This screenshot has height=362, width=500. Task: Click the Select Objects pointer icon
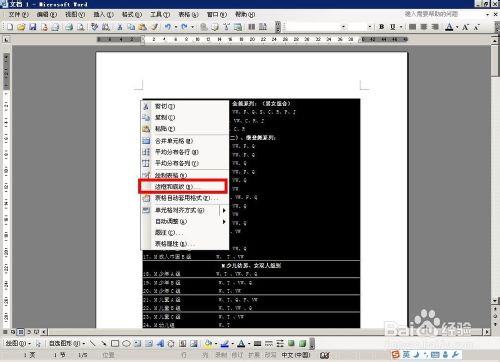tap(38, 343)
